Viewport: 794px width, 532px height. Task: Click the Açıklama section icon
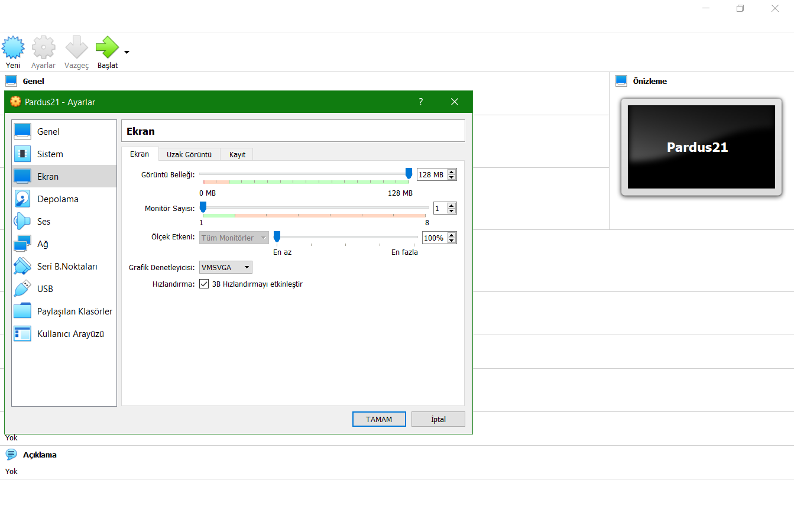coord(11,455)
